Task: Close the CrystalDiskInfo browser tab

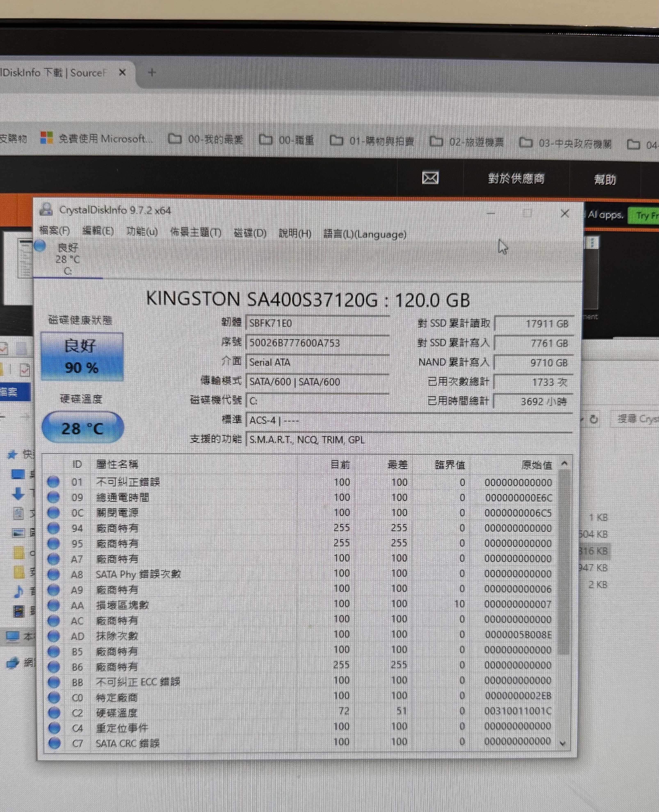Action: coord(122,72)
